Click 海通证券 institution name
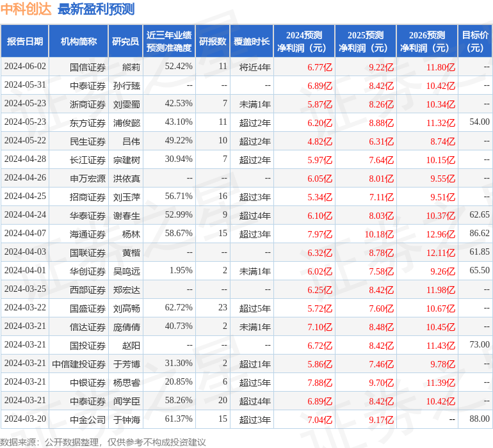The width and height of the screenshot is (493, 448). (x=88, y=234)
